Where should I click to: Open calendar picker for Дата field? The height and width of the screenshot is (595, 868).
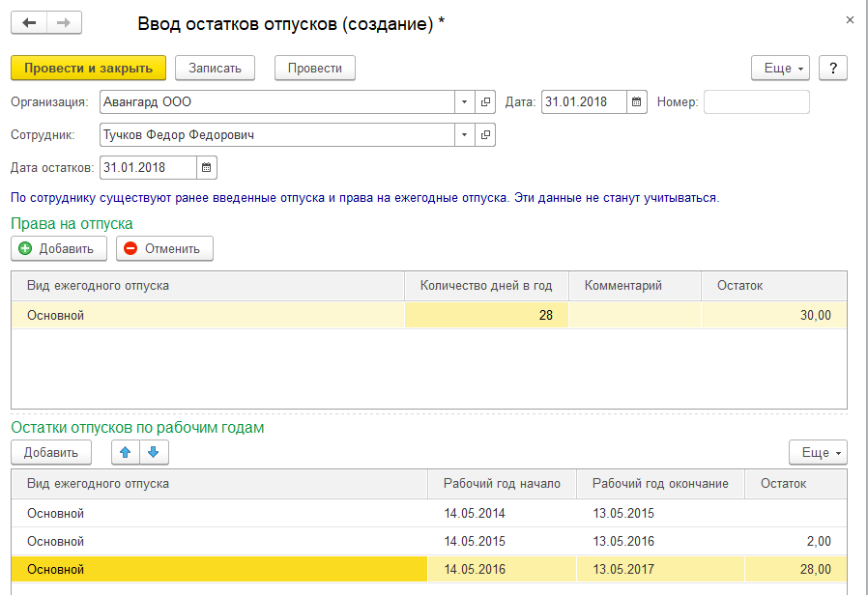[x=637, y=101]
